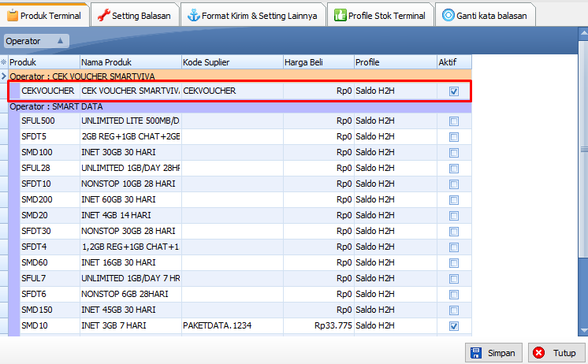The width and height of the screenshot is (588, 364).
Task: Open Format Kirim & Setting Lainnya tab
Action: coord(253,16)
